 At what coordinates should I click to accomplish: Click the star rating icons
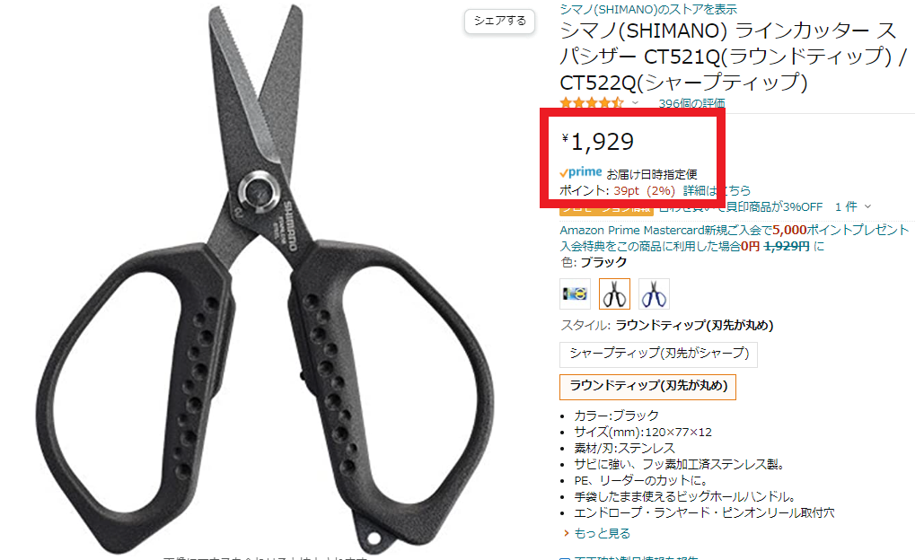591,103
